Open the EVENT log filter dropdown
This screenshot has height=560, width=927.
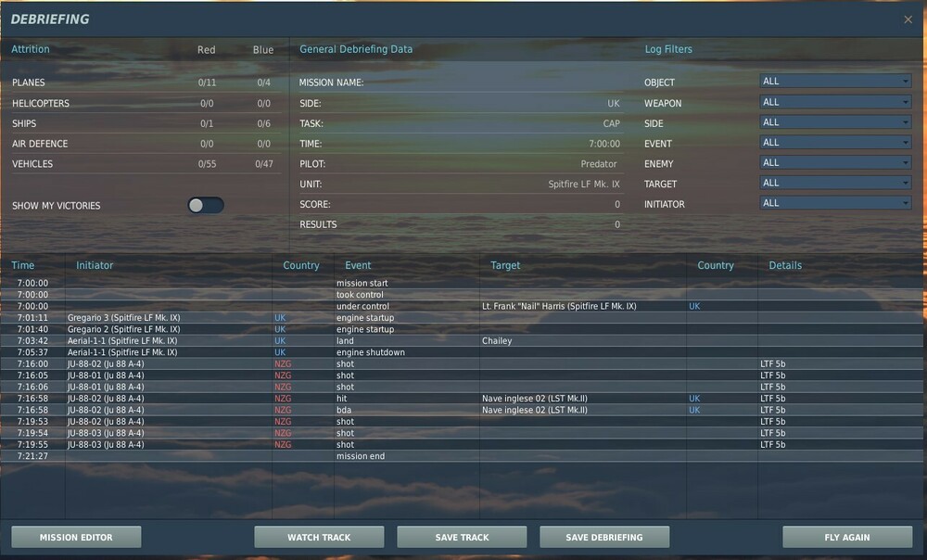[835, 143]
